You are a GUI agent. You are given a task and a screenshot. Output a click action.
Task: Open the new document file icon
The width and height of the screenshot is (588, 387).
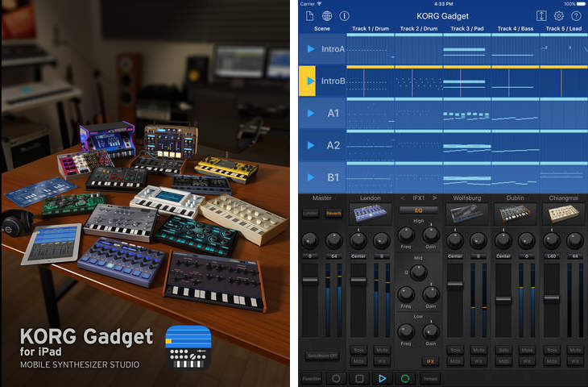pos(310,16)
